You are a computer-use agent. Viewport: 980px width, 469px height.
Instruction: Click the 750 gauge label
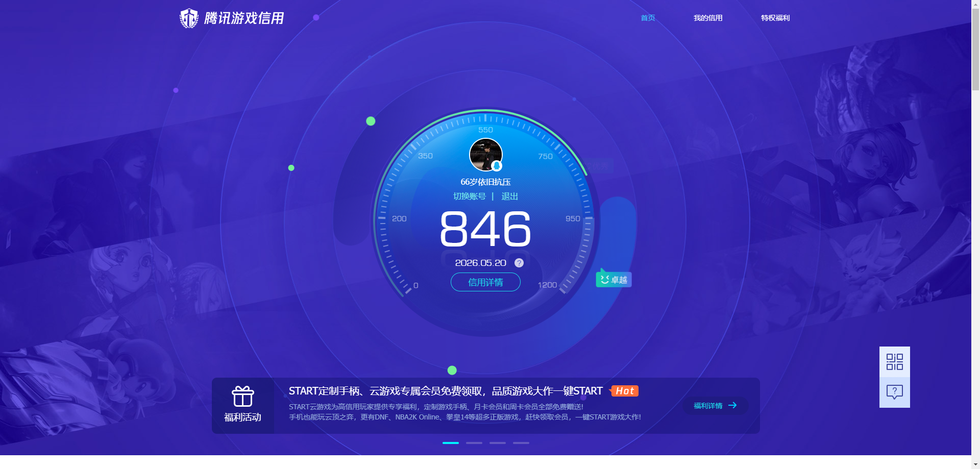tap(545, 157)
